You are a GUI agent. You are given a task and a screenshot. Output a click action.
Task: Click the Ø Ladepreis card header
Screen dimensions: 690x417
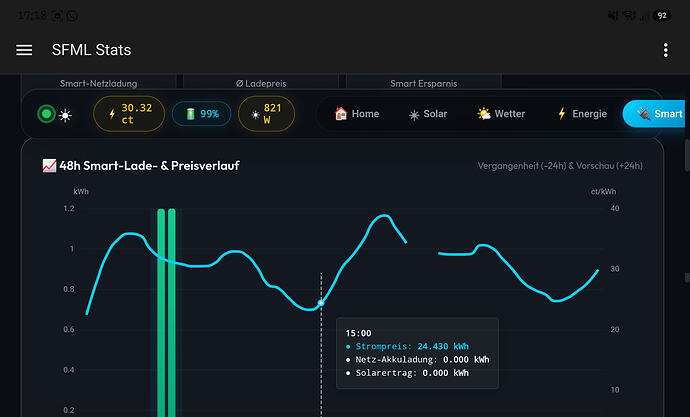point(261,83)
